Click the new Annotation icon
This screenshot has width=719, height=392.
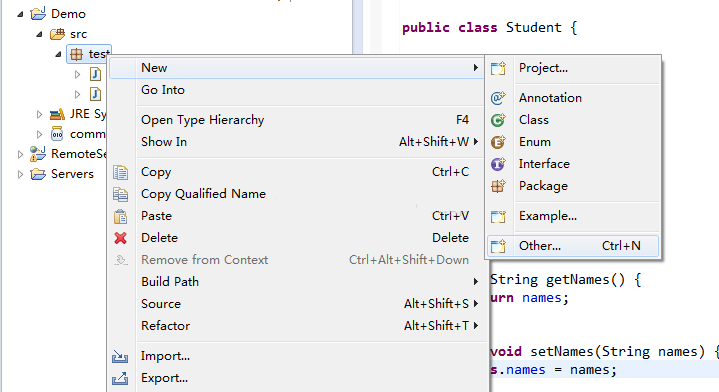[498, 98]
